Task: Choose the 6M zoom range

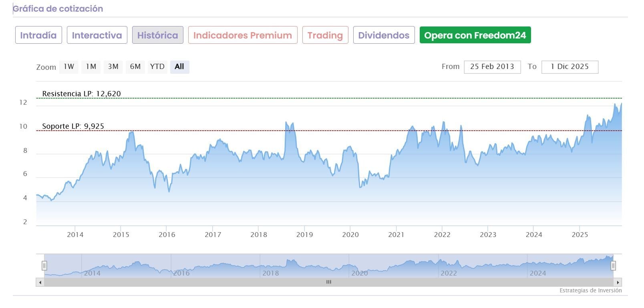Action: click(135, 67)
